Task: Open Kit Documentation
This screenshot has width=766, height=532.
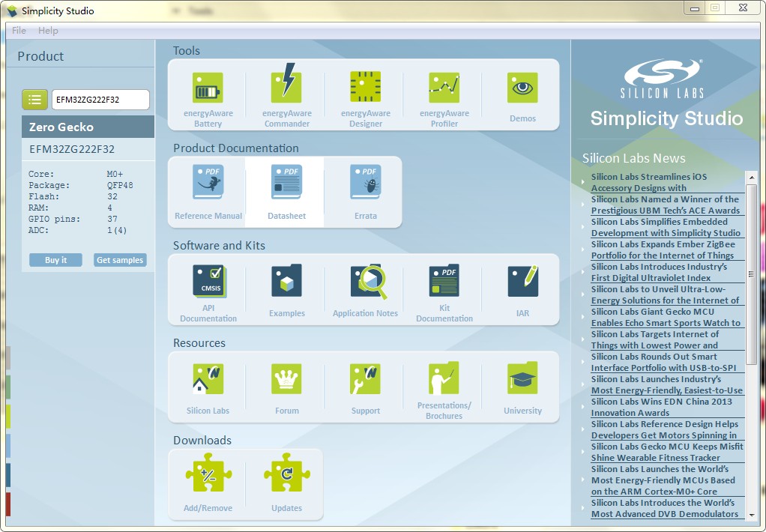Action: point(444,292)
